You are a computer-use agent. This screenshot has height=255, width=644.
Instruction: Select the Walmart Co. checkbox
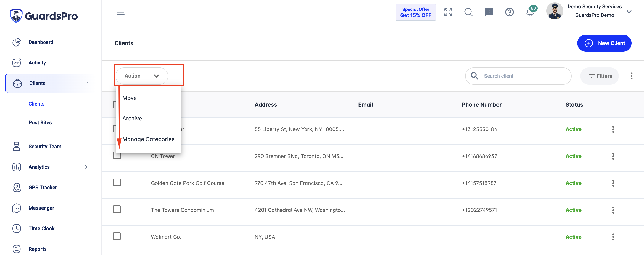click(x=117, y=236)
